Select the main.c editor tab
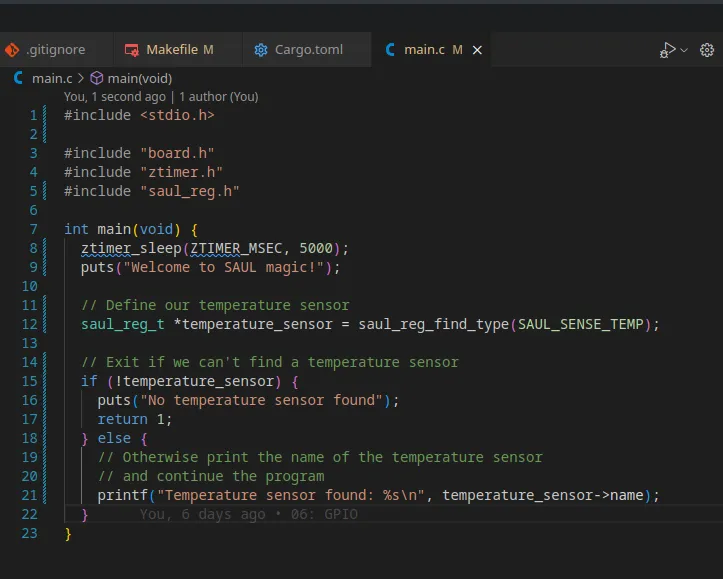 point(431,49)
